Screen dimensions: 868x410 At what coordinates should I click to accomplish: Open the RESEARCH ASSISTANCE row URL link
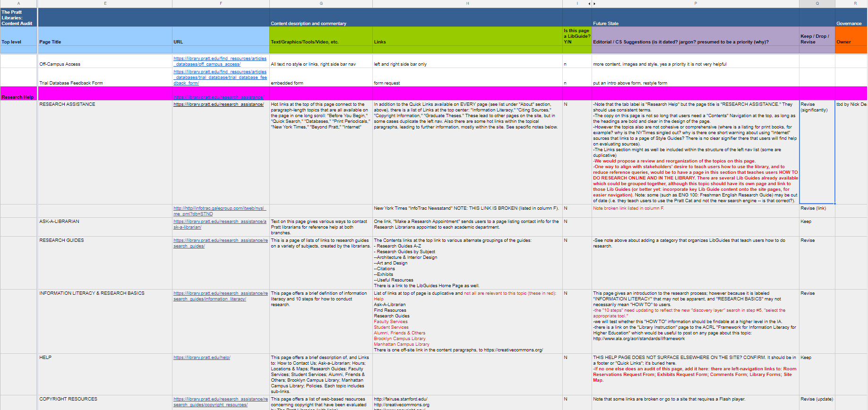(x=219, y=104)
